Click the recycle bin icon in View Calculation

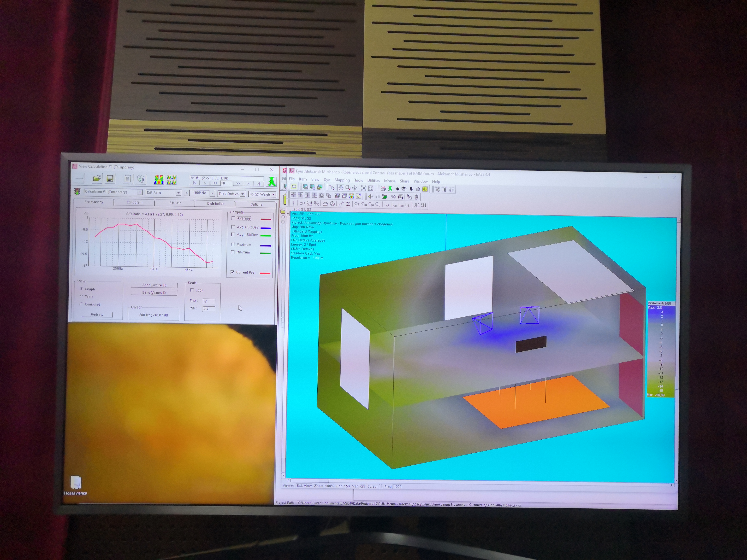[141, 179]
